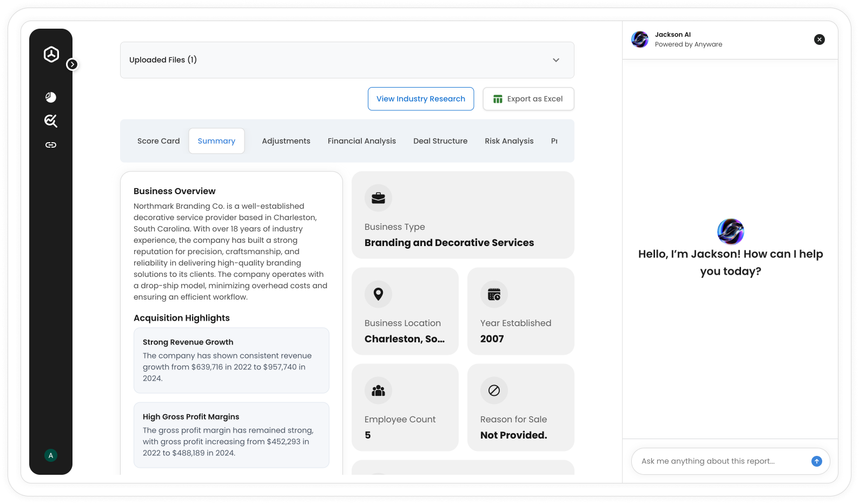Image resolution: width=859 pixels, height=504 pixels.
Task: Open the Deal Structure tab
Action: click(x=440, y=141)
